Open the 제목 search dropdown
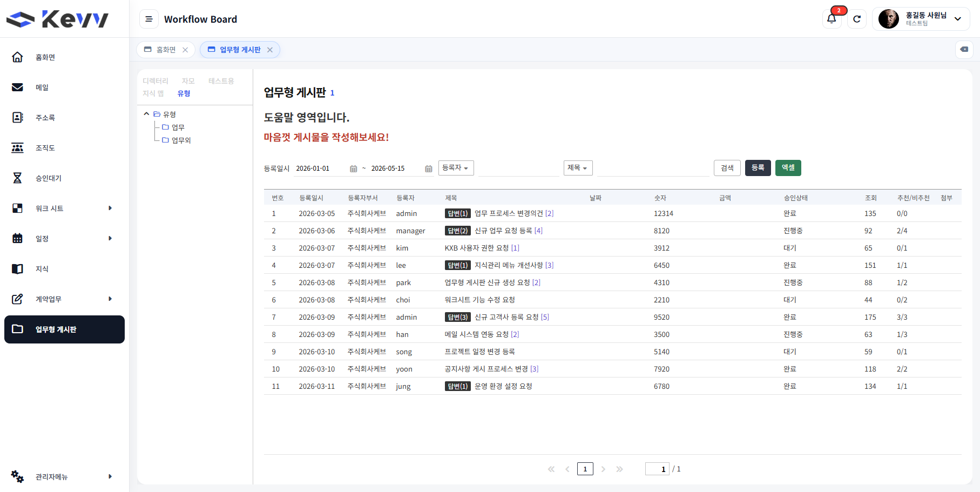 click(x=578, y=168)
